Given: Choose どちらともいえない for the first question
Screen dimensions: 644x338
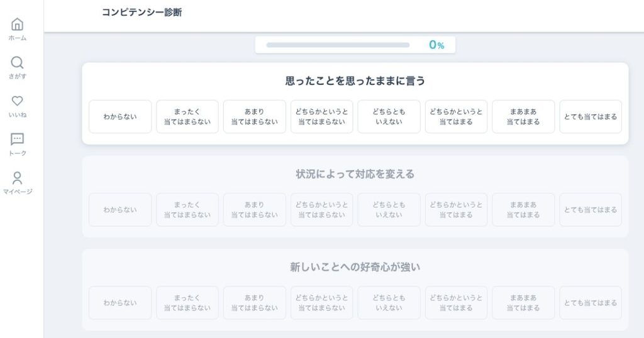Looking at the screenshot, I should click(389, 116).
